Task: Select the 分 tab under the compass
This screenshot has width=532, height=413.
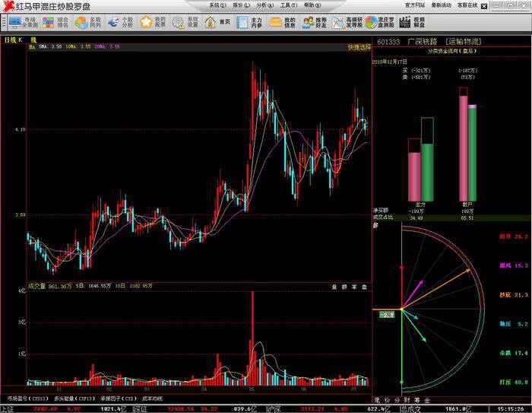Action: click(x=397, y=400)
